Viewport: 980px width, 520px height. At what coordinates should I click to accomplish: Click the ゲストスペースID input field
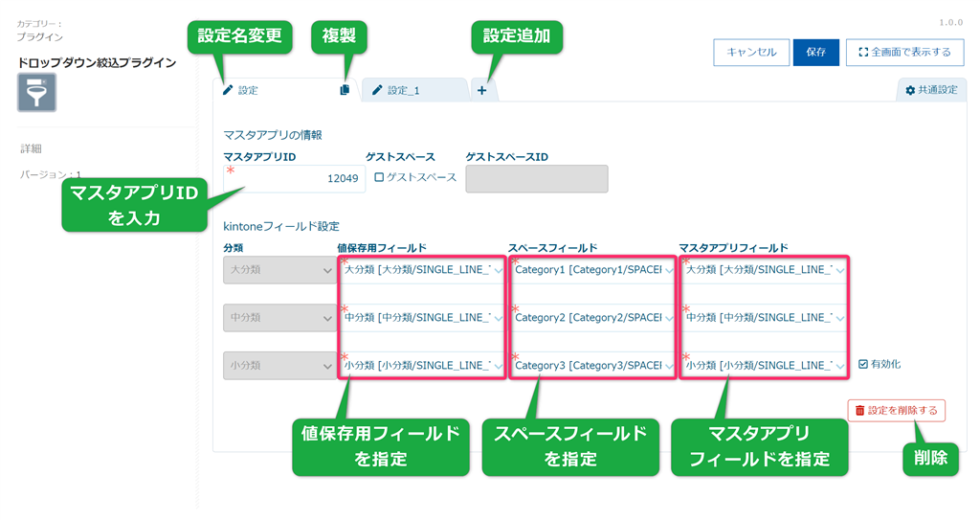(537, 179)
